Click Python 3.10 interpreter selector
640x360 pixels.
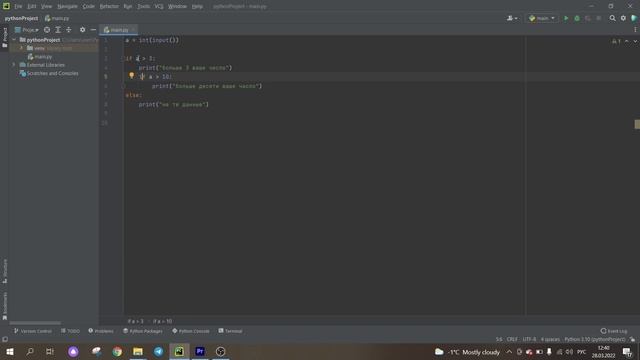[595, 340]
